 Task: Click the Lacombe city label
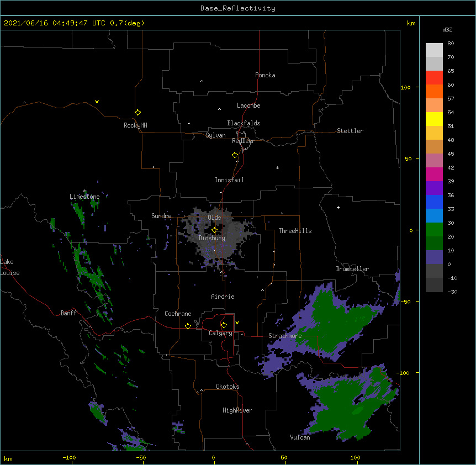pyautogui.click(x=248, y=105)
